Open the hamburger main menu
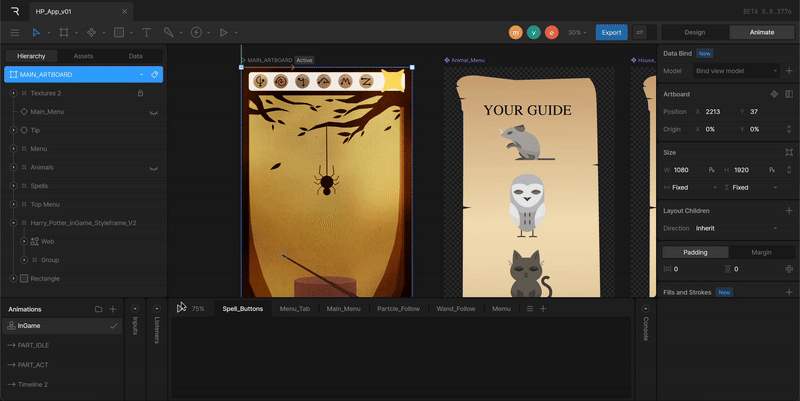This screenshot has width=800, height=401. 15,33
